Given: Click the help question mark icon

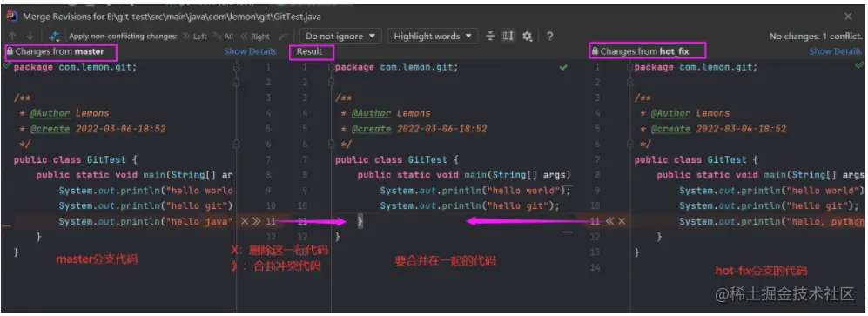Looking at the screenshot, I should click(x=549, y=36).
